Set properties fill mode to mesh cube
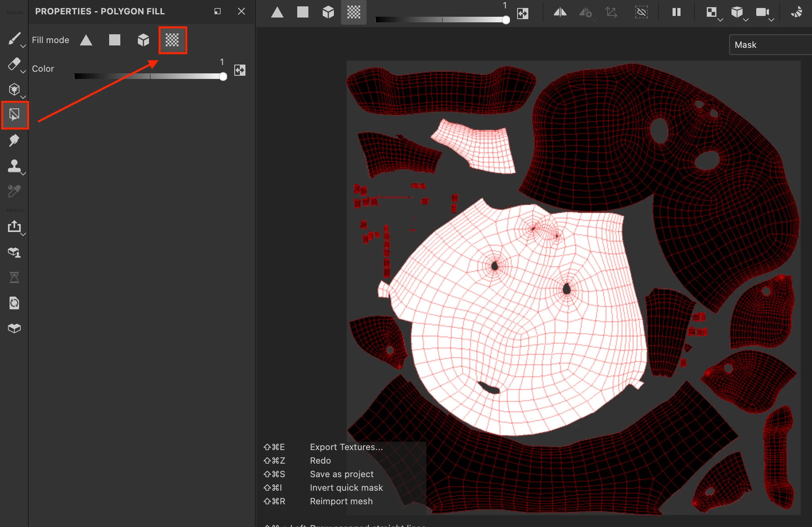 [x=143, y=40]
